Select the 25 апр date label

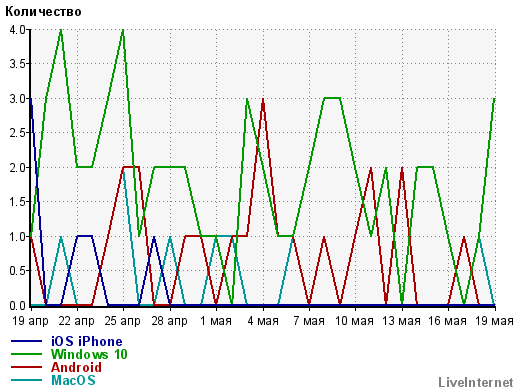[x=123, y=321]
